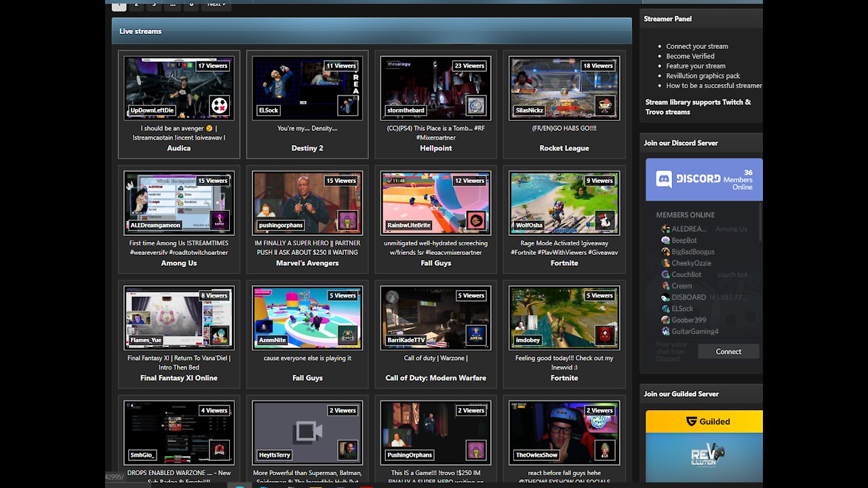Viewport: 868px width, 488px height.
Task: Open 'cause everyone else is playing it' title
Action: click(307, 358)
